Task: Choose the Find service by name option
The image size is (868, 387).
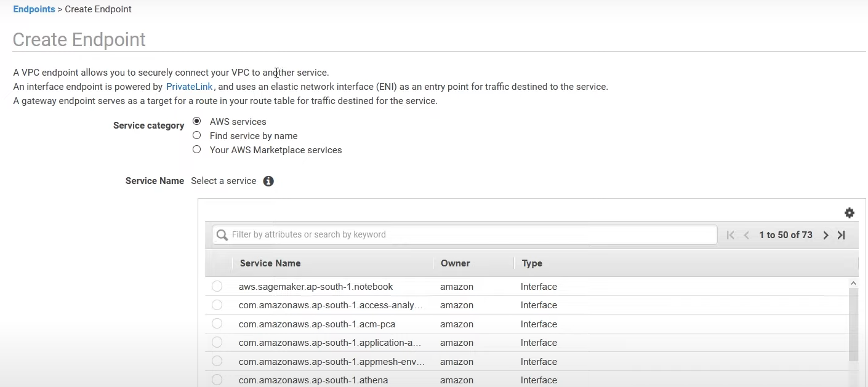Action: 197,135
